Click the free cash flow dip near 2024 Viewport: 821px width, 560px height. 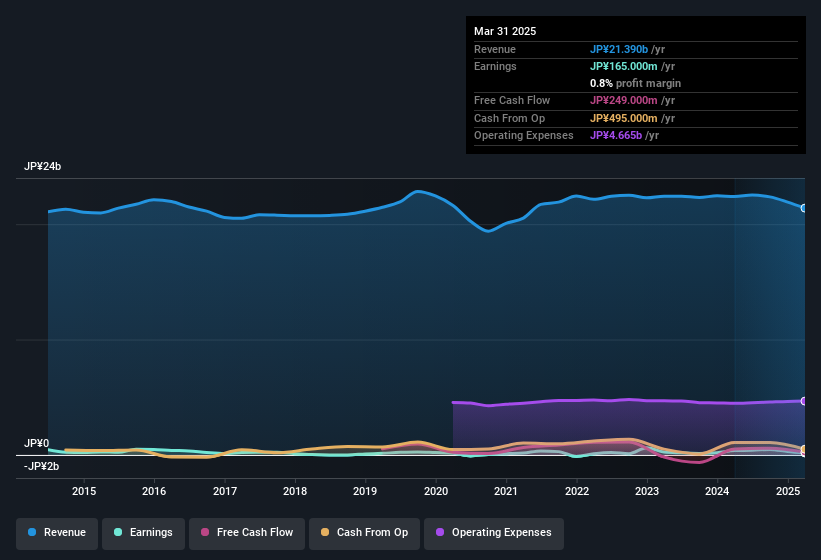pos(699,462)
